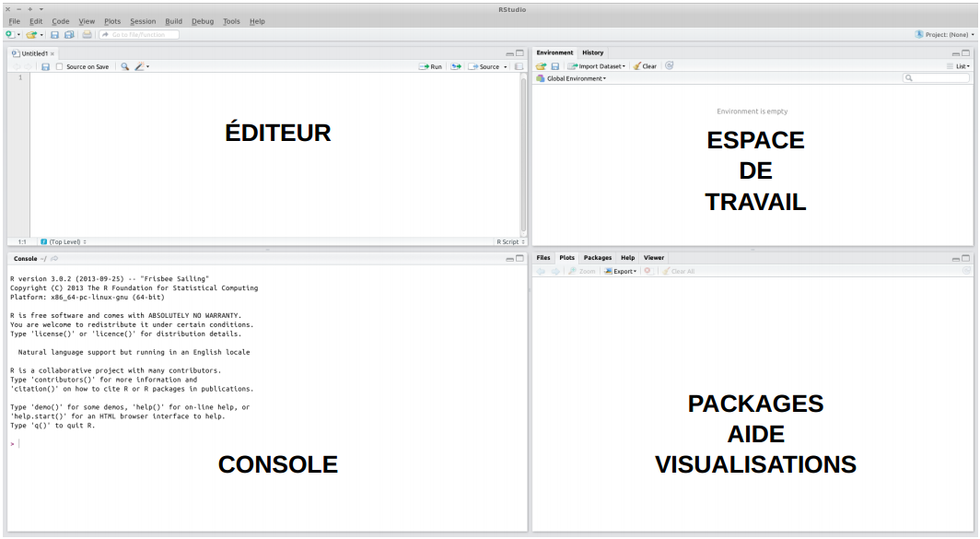Open the Session menu
The width and height of the screenshot is (980, 539).
click(143, 21)
